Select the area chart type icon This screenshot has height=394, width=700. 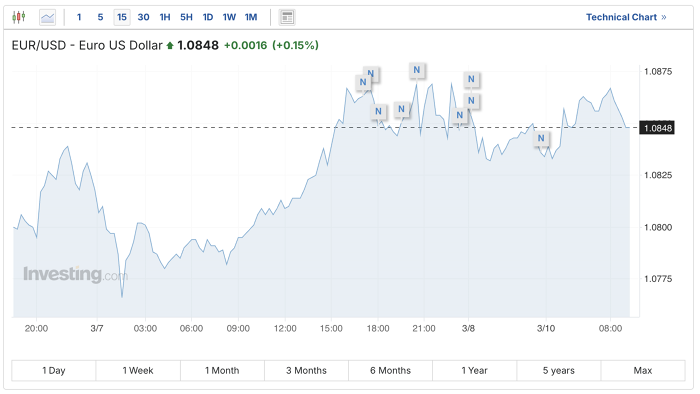tap(47, 17)
